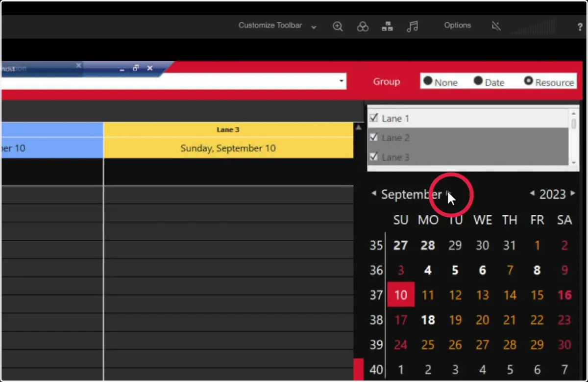Select September 5 in the calendar

[455, 270]
